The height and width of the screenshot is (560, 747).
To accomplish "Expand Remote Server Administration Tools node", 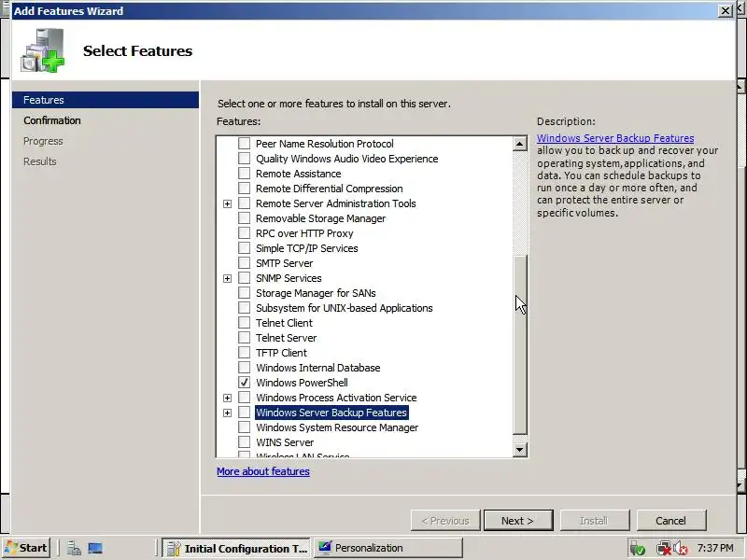I will pos(227,203).
